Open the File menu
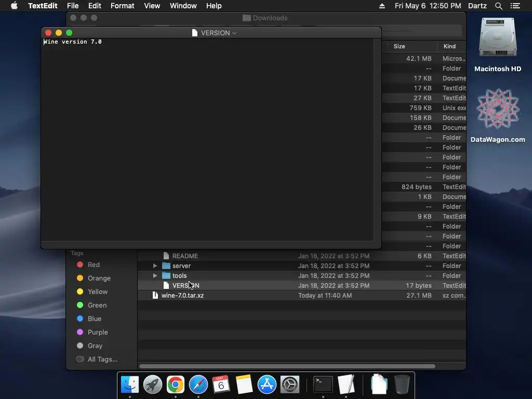The width and height of the screenshot is (532, 399). [x=73, y=6]
